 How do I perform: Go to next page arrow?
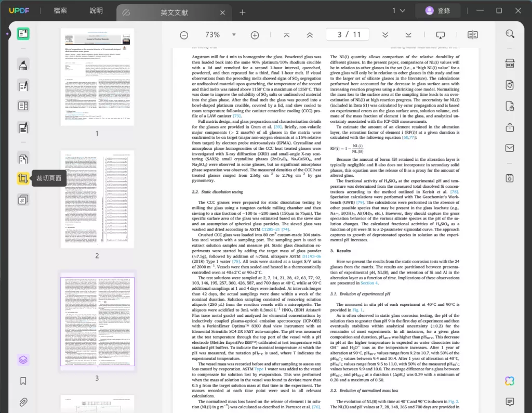coord(385,35)
